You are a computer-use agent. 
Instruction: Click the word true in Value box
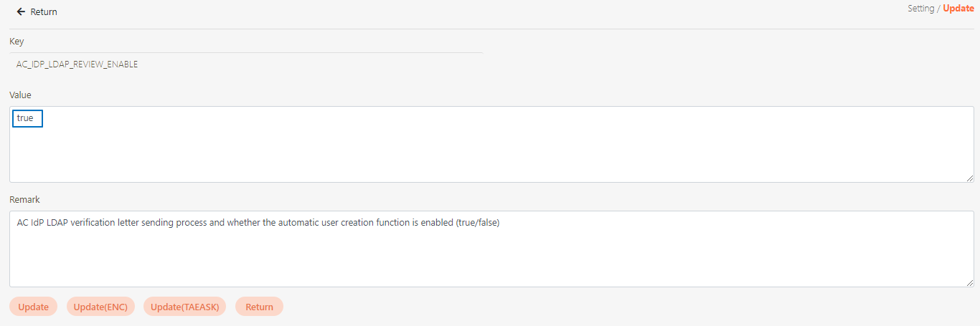pos(25,118)
